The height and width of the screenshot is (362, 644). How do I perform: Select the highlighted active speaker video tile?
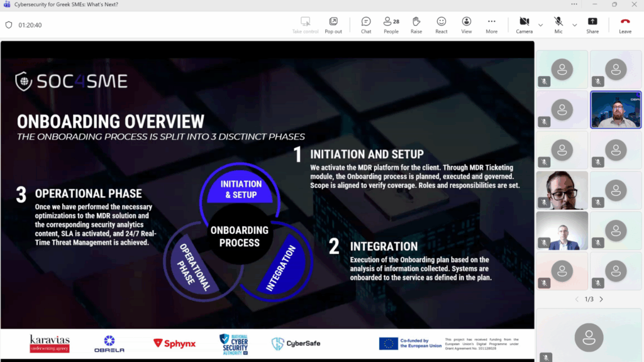click(615, 109)
